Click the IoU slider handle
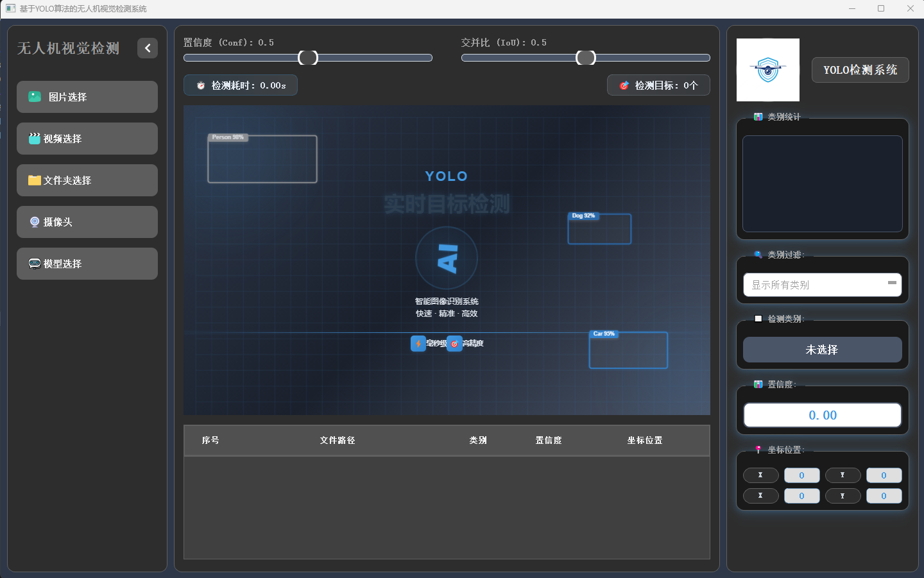This screenshot has height=578, width=924. [586, 58]
